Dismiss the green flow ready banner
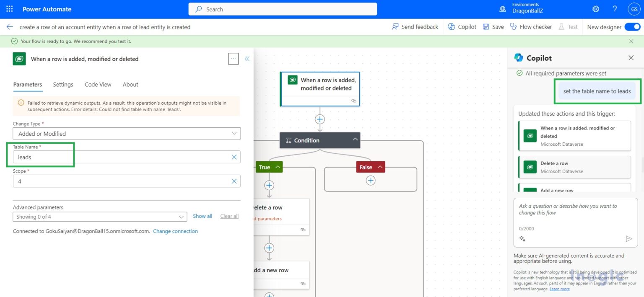Viewport: 644px width, 297px height. point(631,41)
